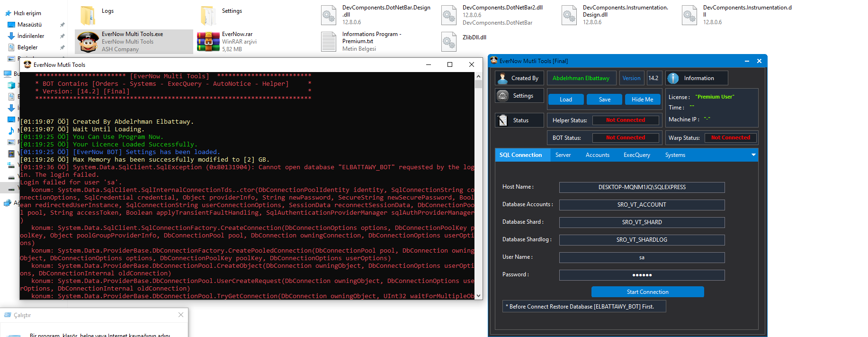Click the Hide Me button

(643, 100)
